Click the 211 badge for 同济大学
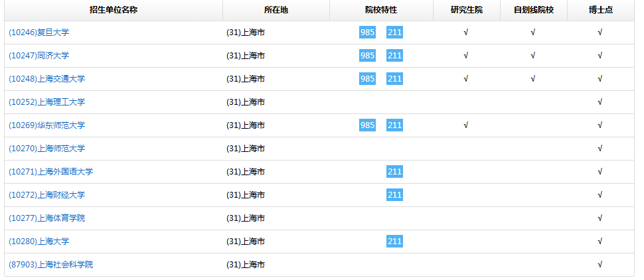Screen dimensions: 644x280 pos(394,56)
